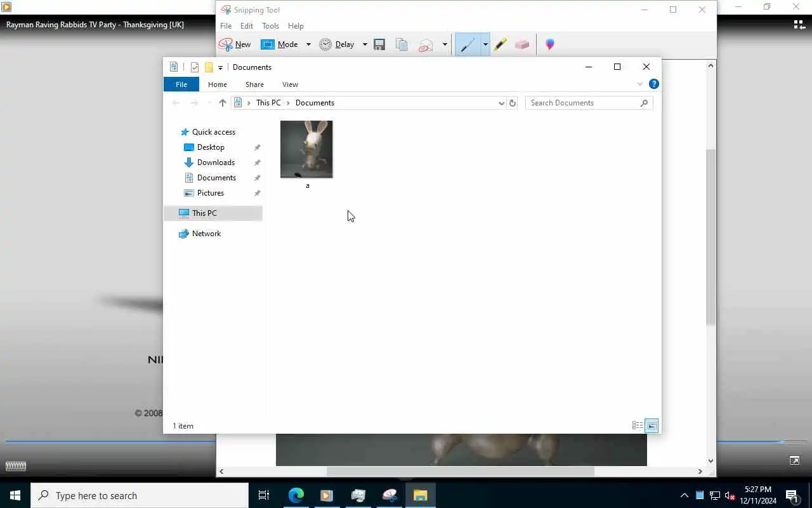Send the snip via the envelope icon

pos(426,44)
